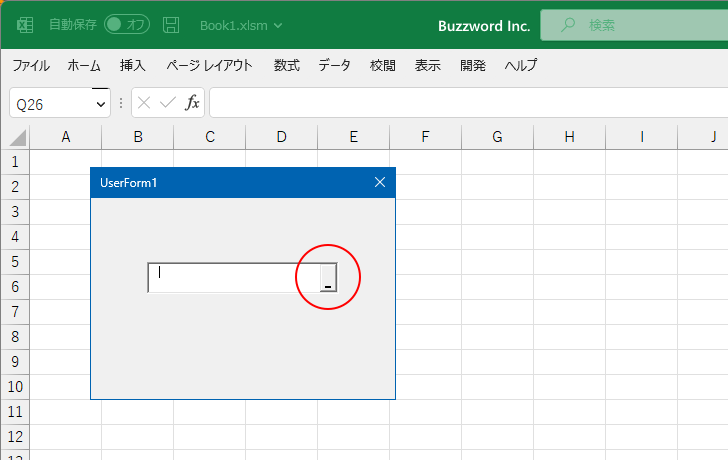Image resolution: width=728 pixels, height=460 pixels.
Task: Open the 数式 tab
Action: 287,66
